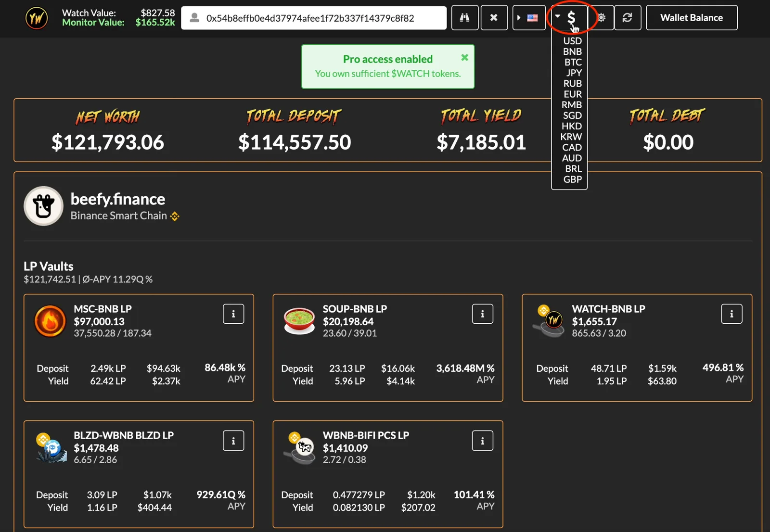
Task: Select RMB from currency list
Action: click(572, 105)
